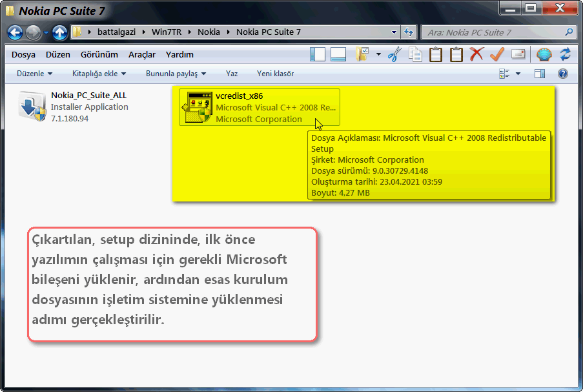
Task: Toggle the details pane icon
Action: pos(338,54)
